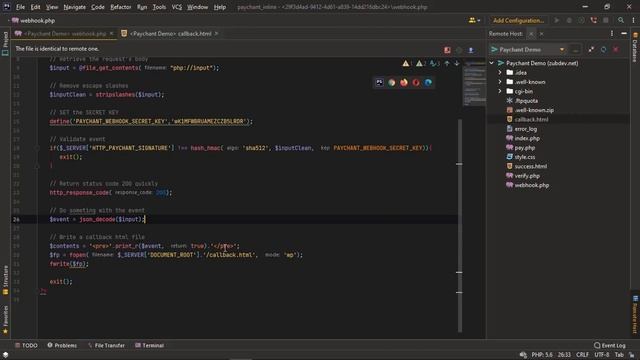Select verify.php in Remote Host tree
Screen dimensions: 640x360
click(527, 176)
